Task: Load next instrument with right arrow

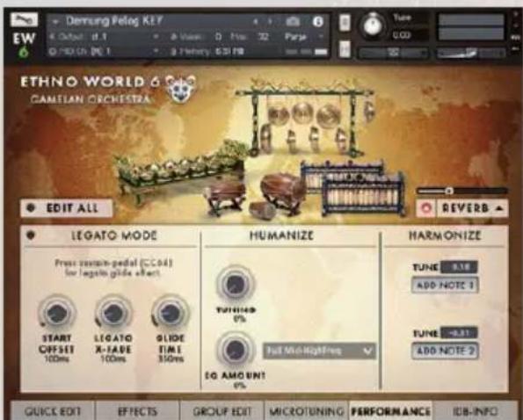Action: 270,22
